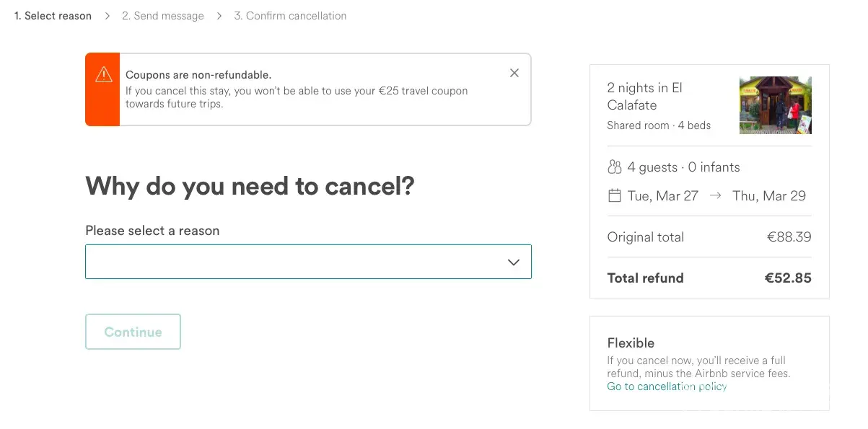868x429 pixels.
Task: Click the Thu, Mar 29 checkout date
Action: coord(768,195)
